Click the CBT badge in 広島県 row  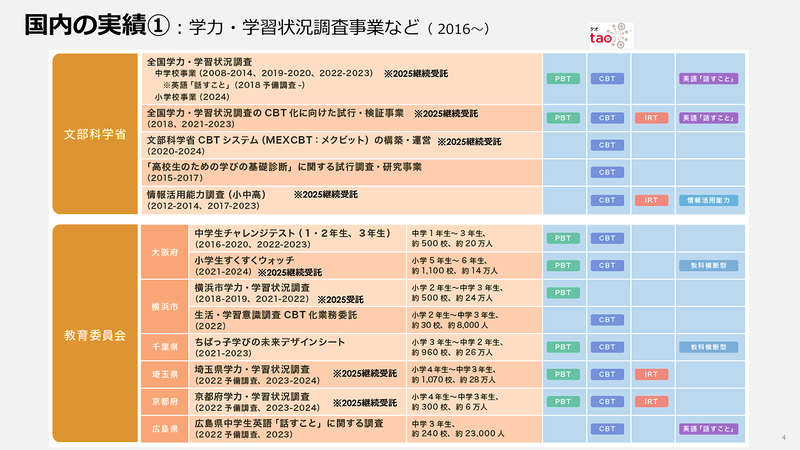[607, 429]
